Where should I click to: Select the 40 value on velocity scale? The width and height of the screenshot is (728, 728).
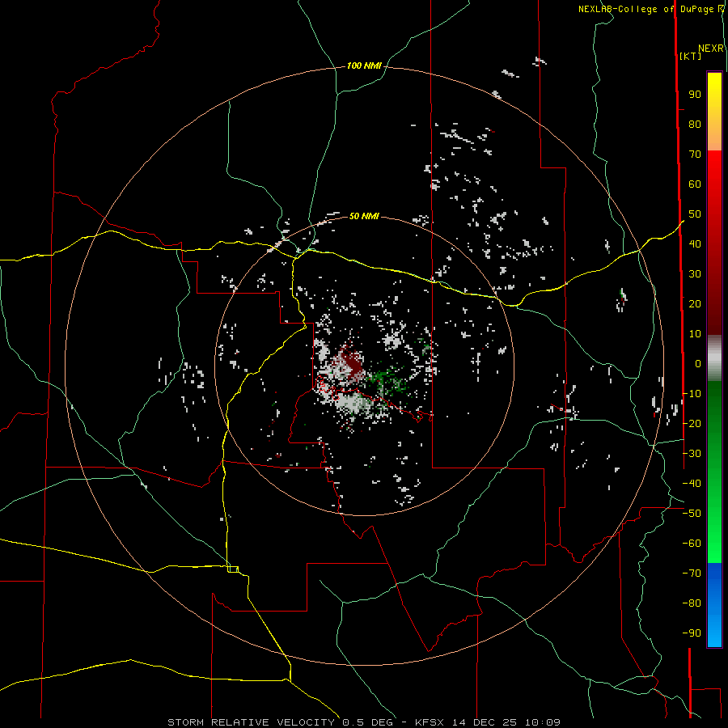coord(695,244)
